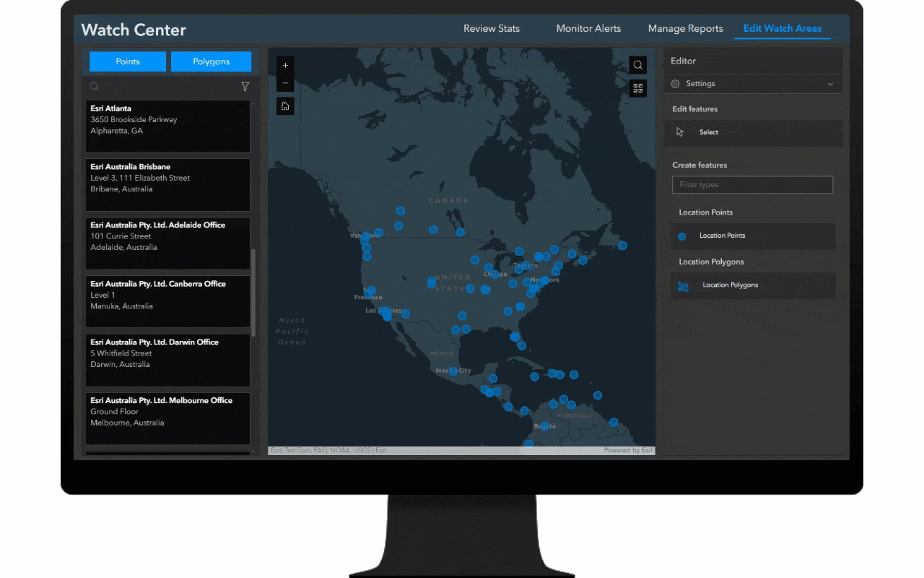Screen dimensions: 924x578
Task: Select the Canberra Office location card
Action: click(x=167, y=302)
